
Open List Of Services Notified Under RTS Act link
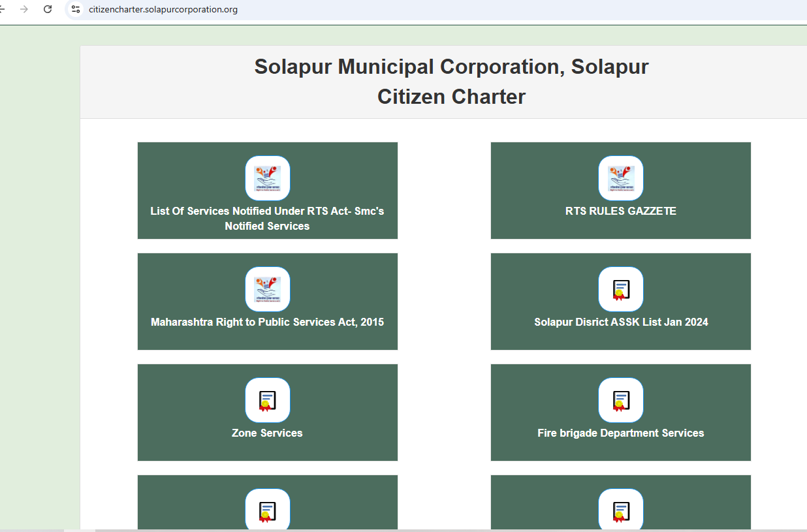coord(267,219)
